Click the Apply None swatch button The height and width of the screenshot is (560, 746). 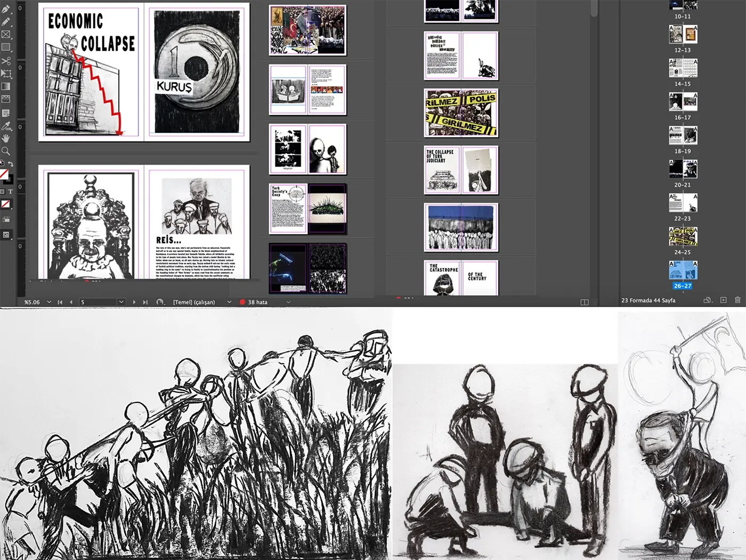coord(6,204)
